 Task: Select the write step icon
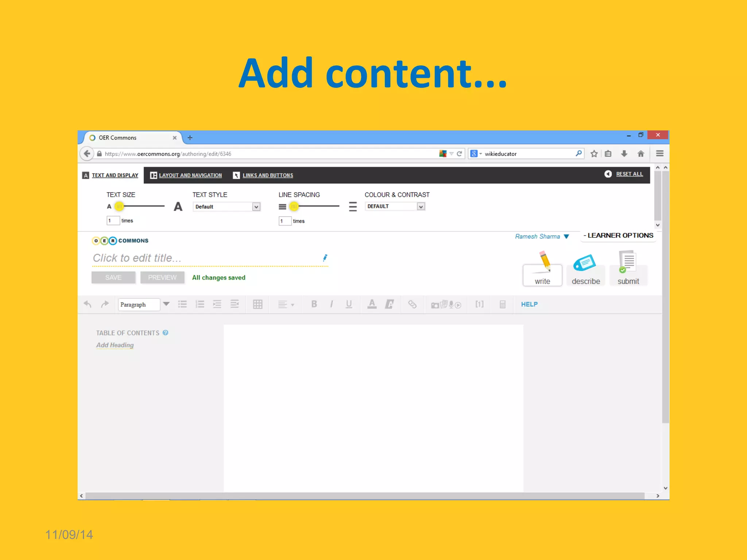(x=542, y=268)
